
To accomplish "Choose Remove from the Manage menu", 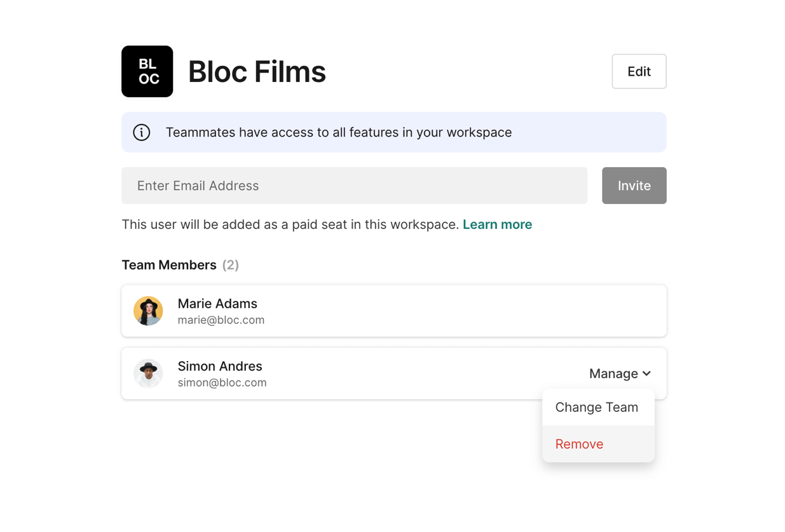I will pyautogui.click(x=579, y=444).
